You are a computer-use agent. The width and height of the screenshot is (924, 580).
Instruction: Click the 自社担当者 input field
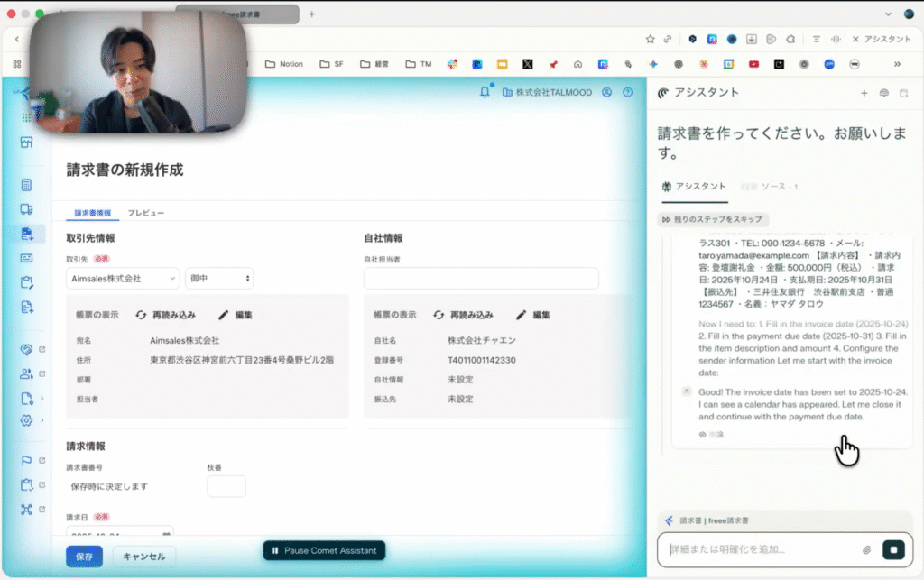pyautogui.click(x=481, y=279)
